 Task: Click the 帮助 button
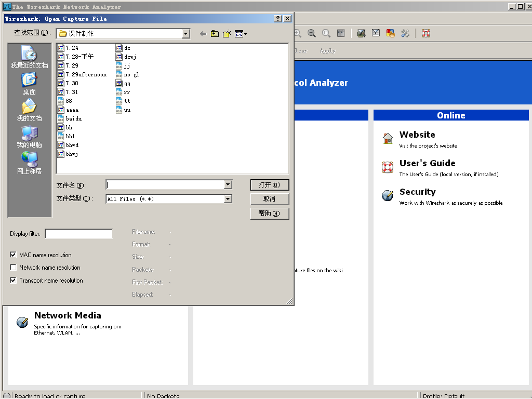click(x=270, y=214)
